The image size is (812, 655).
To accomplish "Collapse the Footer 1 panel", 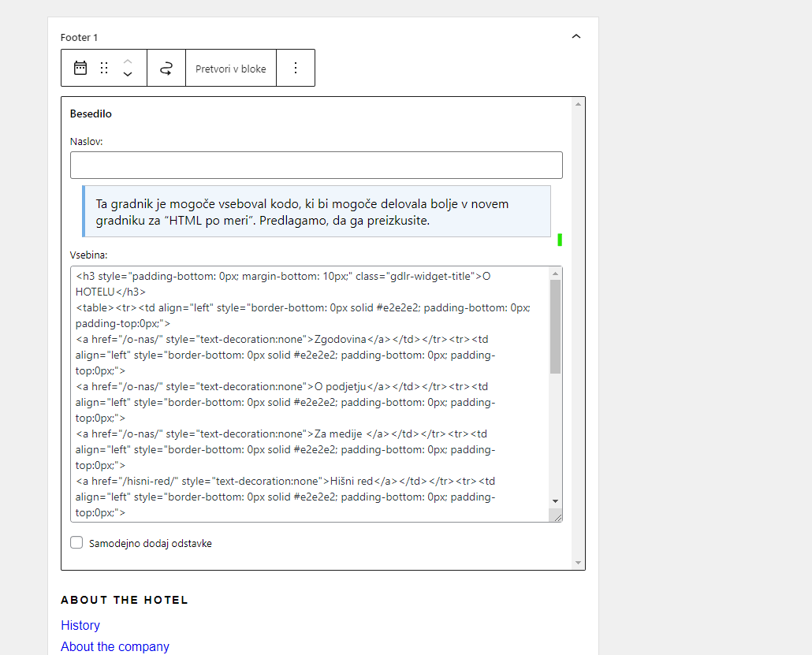I will click(575, 36).
